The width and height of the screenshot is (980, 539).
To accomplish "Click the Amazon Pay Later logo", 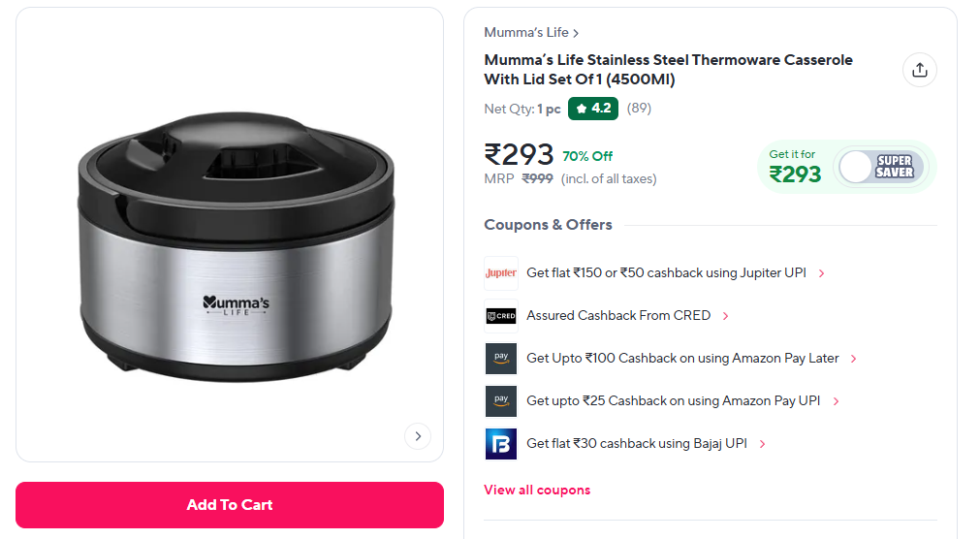I will [x=501, y=359].
